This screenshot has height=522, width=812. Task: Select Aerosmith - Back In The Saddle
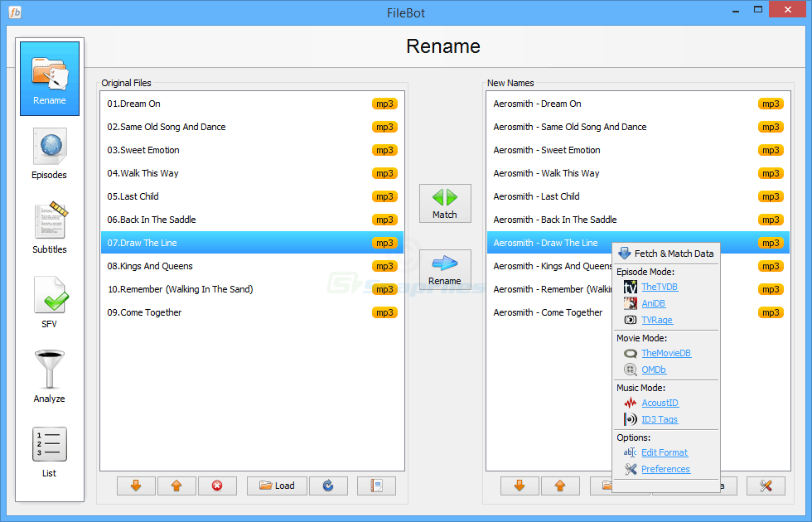click(638, 220)
